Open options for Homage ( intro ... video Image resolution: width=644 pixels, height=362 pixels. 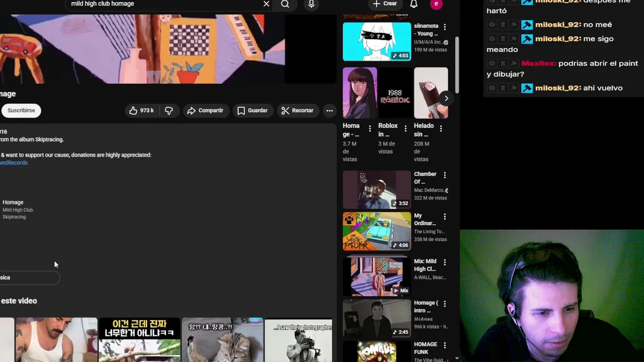445,304
